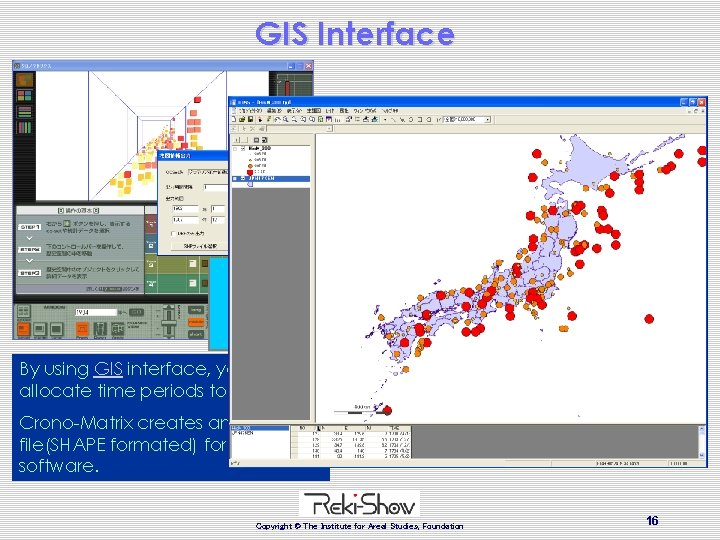Click the top orange view icon in Crono-Matrix sidebar
This screenshot has height=540, width=720.
[24, 80]
